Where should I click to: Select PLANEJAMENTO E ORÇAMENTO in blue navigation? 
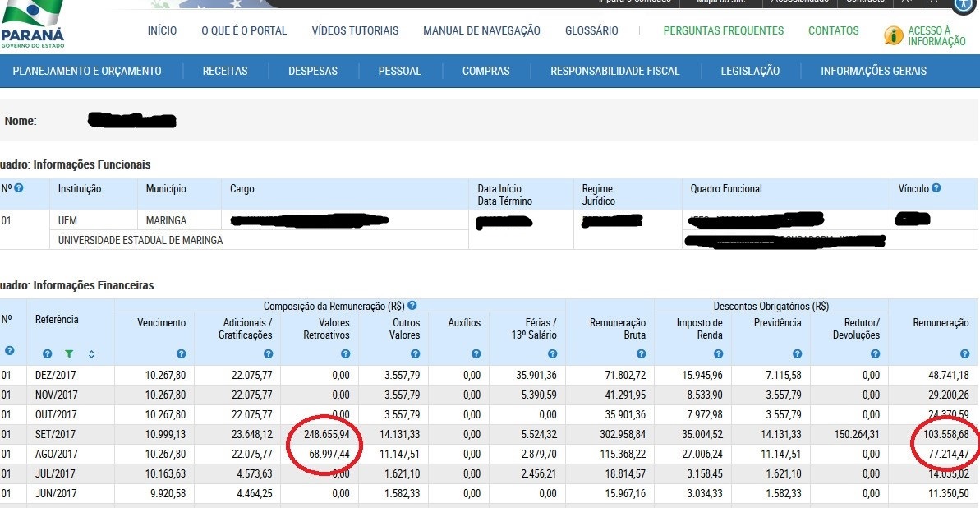(x=87, y=71)
